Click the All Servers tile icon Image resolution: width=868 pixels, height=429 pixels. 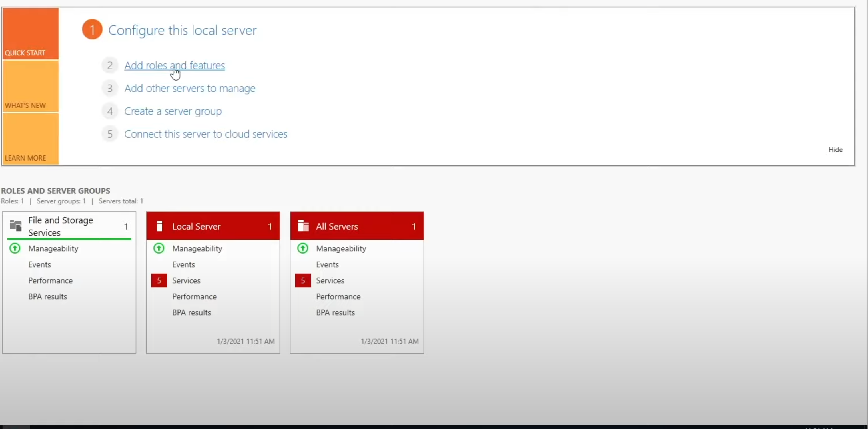[x=303, y=226]
